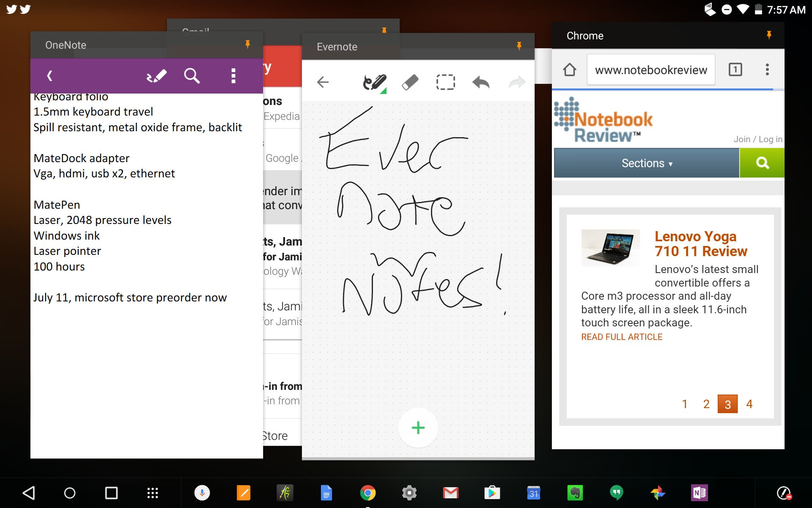Toggle the pin on the Evernote window
812x508 pixels.
pyautogui.click(x=519, y=46)
